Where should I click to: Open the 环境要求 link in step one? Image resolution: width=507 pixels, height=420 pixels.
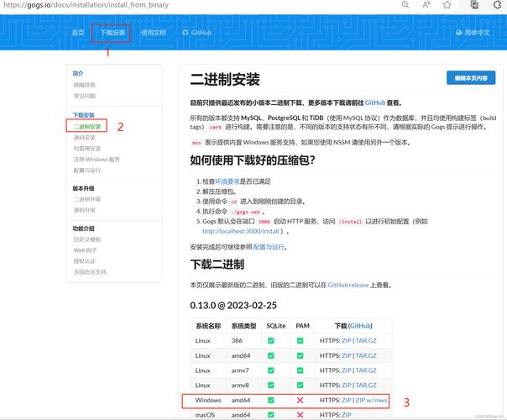(227, 181)
